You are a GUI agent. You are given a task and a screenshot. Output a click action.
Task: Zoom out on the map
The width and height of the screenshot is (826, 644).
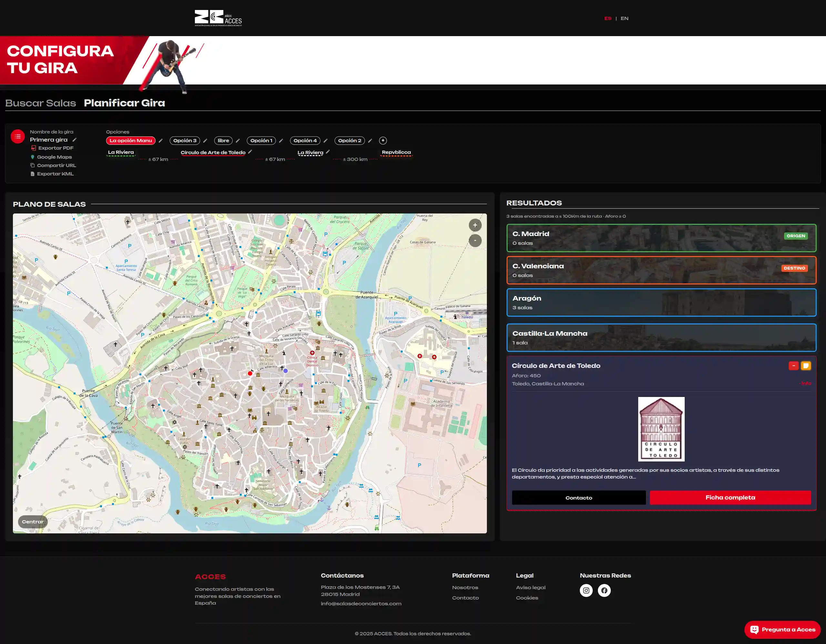click(475, 241)
